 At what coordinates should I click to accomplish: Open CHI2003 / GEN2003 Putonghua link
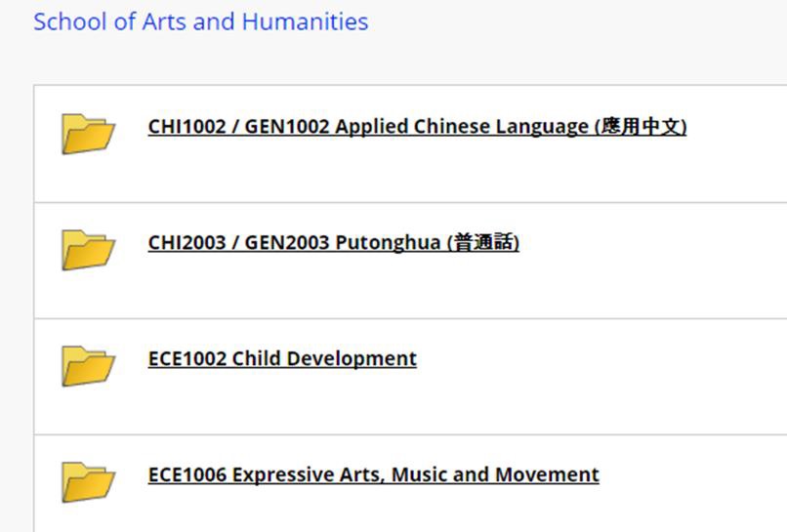[x=333, y=242]
